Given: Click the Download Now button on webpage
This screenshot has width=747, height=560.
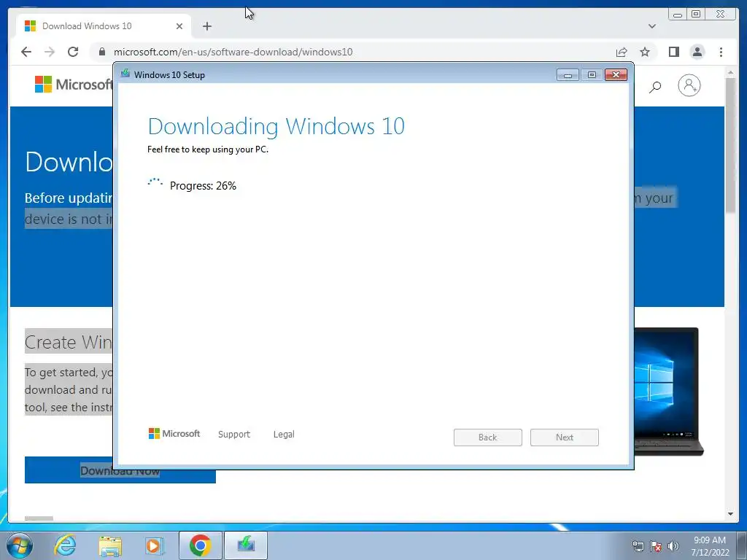Looking at the screenshot, I should tap(120, 470).
